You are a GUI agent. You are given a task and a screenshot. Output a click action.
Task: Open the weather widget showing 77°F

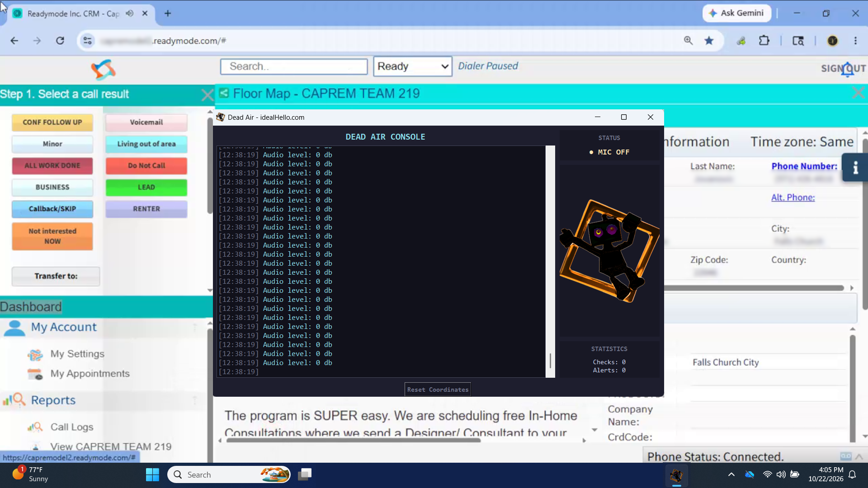tap(30, 474)
